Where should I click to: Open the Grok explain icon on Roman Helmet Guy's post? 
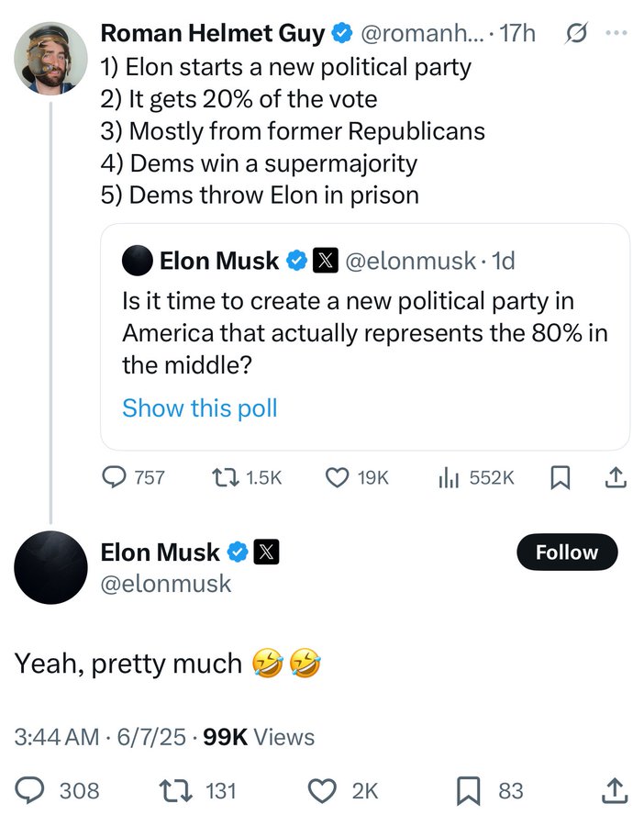click(577, 34)
